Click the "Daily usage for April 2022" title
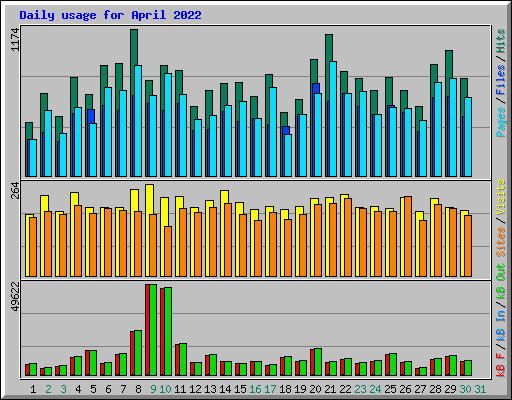The height and width of the screenshot is (400, 512). [x=110, y=15]
